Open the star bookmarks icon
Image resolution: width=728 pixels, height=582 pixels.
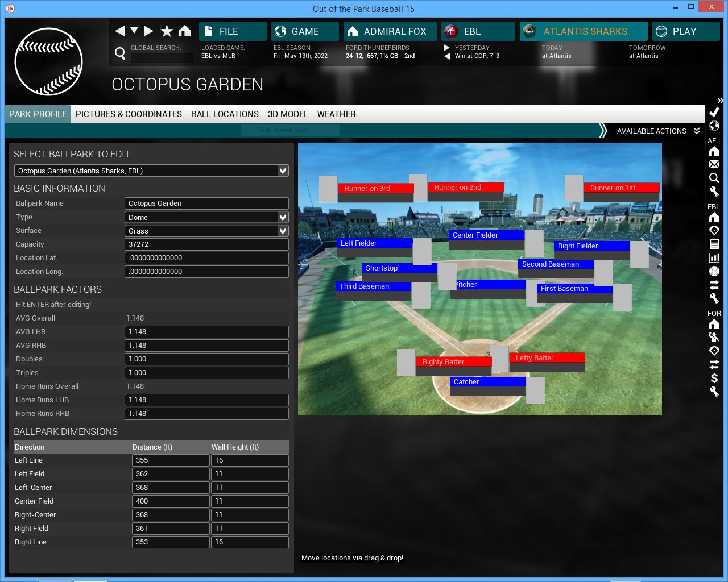167,31
